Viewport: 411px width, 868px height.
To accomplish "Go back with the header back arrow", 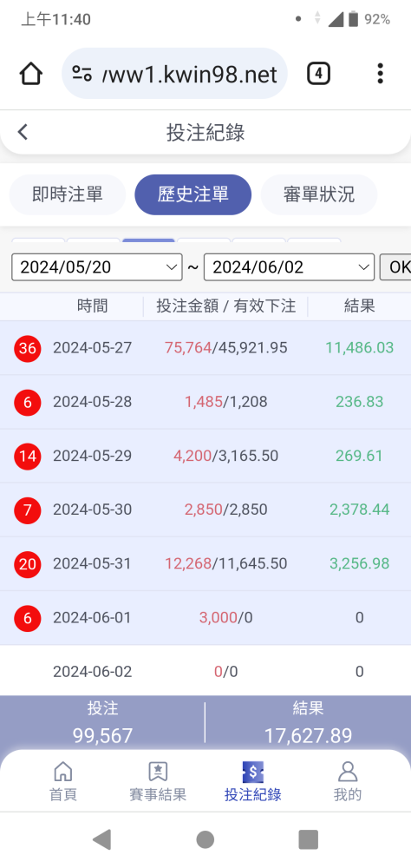I will [23, 132].
